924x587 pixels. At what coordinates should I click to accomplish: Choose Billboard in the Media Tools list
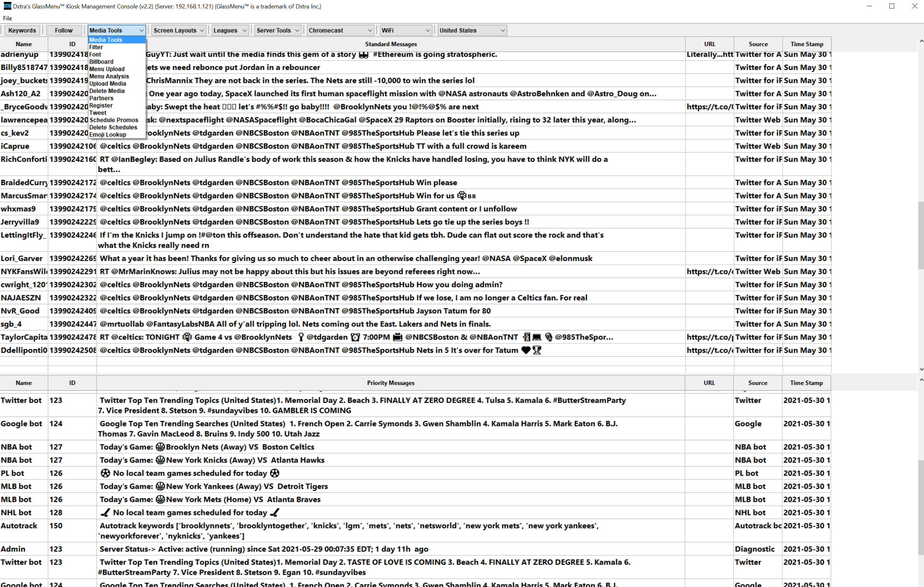pos(101,62)
